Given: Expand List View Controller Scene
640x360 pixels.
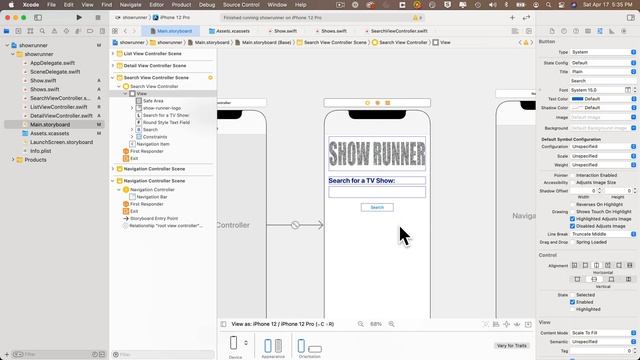Looking at the screenshot, I should click(x=113, y=53).
